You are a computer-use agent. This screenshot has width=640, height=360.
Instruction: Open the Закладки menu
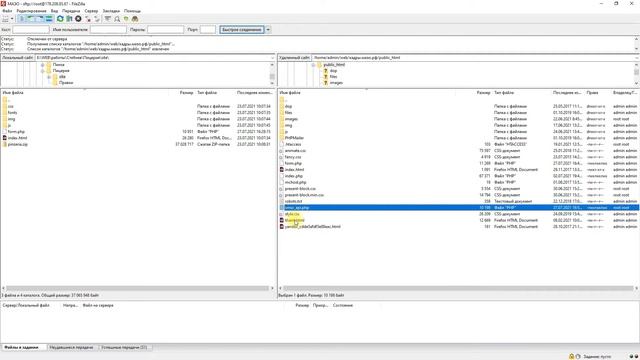point(111,11)
